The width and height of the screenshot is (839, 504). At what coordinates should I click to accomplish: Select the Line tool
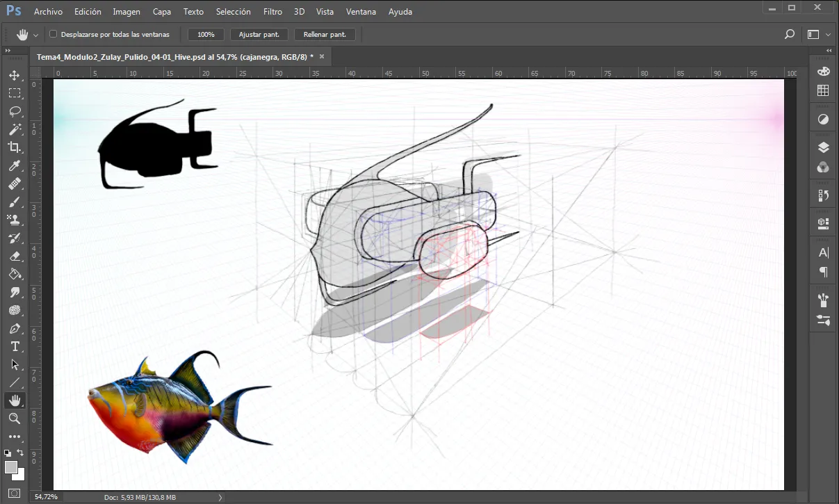15,382
